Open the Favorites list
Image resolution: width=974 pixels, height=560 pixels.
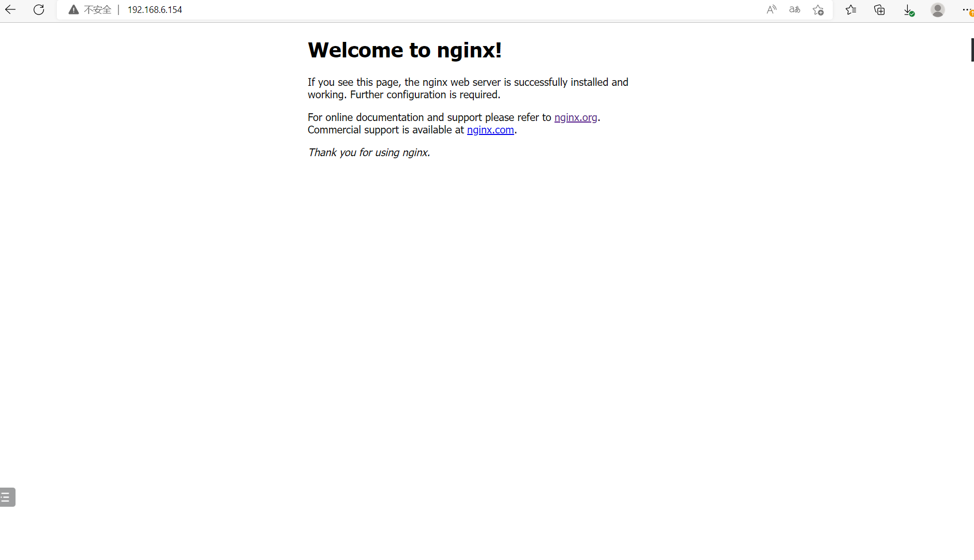click(x=851, y=10)
